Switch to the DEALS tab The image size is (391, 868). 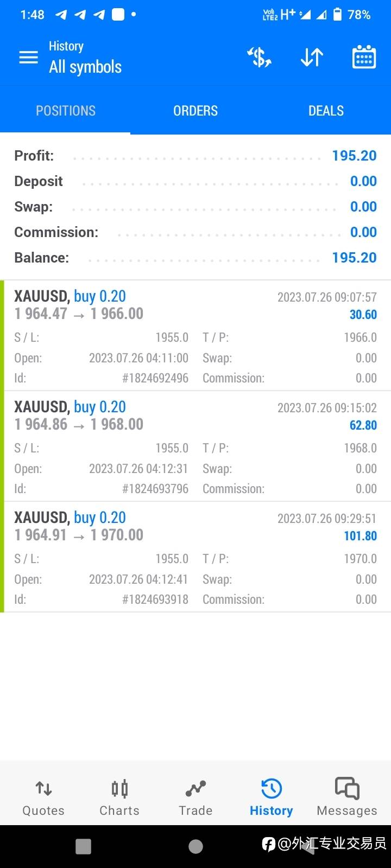(x=326, y=111)
